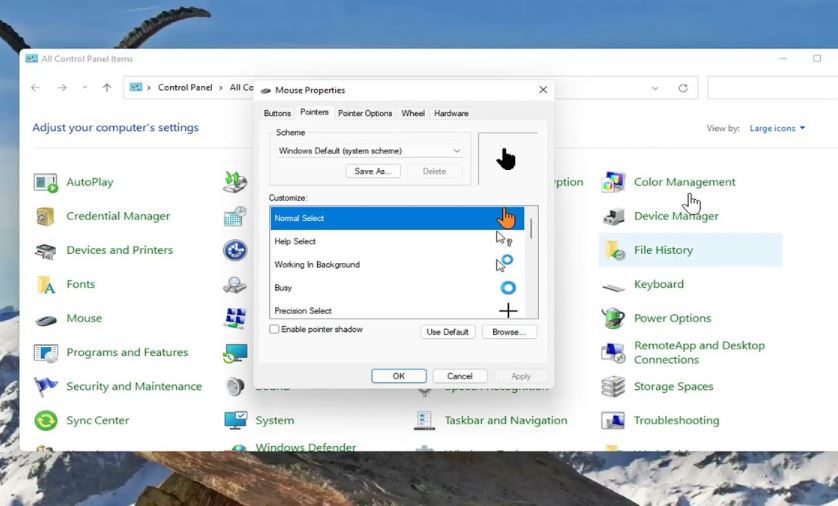Open the Credential Manager safe icon
The height and width of the screenshot is (506, 838).
pos(45,216)
